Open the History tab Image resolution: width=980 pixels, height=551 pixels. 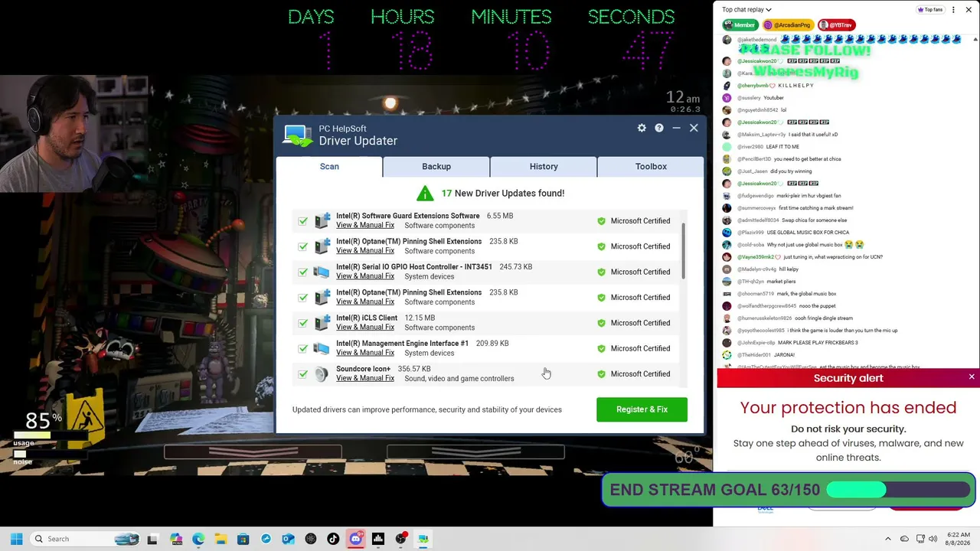[544, 166]
